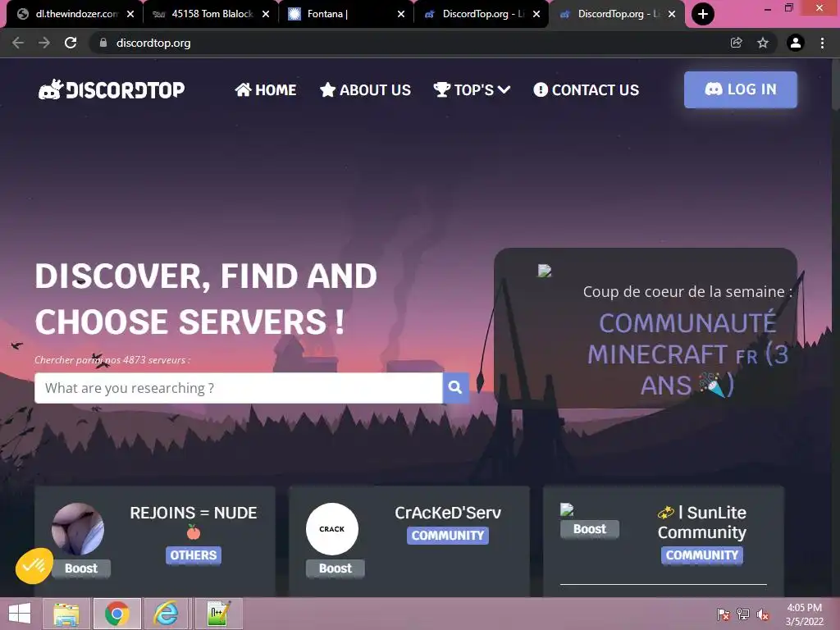Click the yellow floating checkmark widget

pos(34,566)
